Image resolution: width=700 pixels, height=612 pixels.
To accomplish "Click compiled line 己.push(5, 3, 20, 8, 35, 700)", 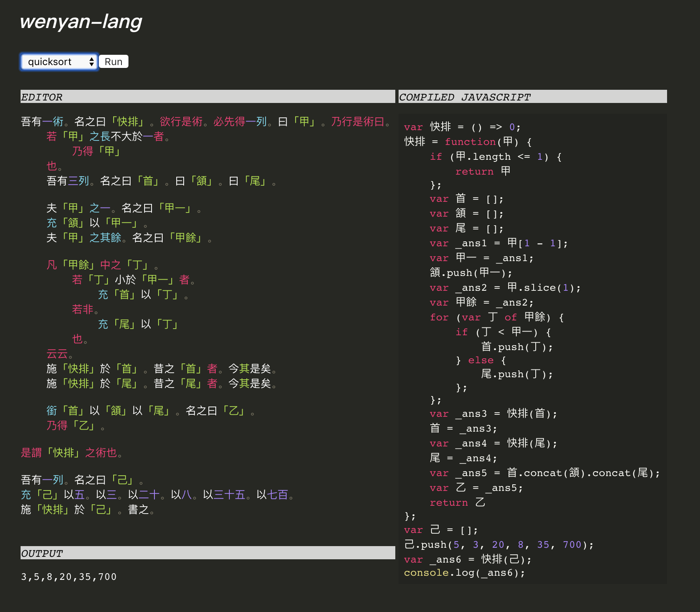I will click(499, 544).
